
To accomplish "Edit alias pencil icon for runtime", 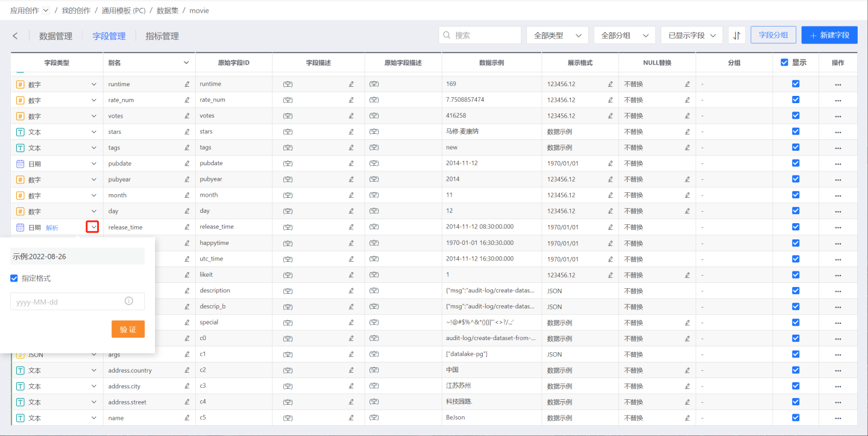I will [x=187, y=84].
